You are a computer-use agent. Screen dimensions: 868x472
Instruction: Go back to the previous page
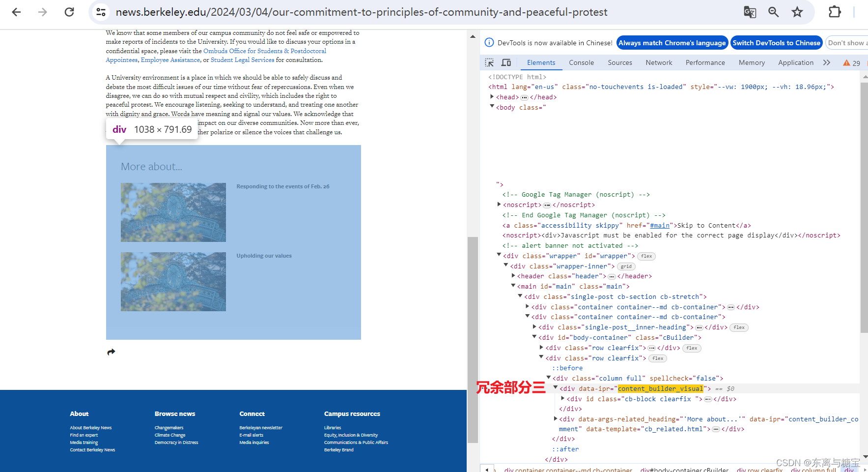pos(16,12)
